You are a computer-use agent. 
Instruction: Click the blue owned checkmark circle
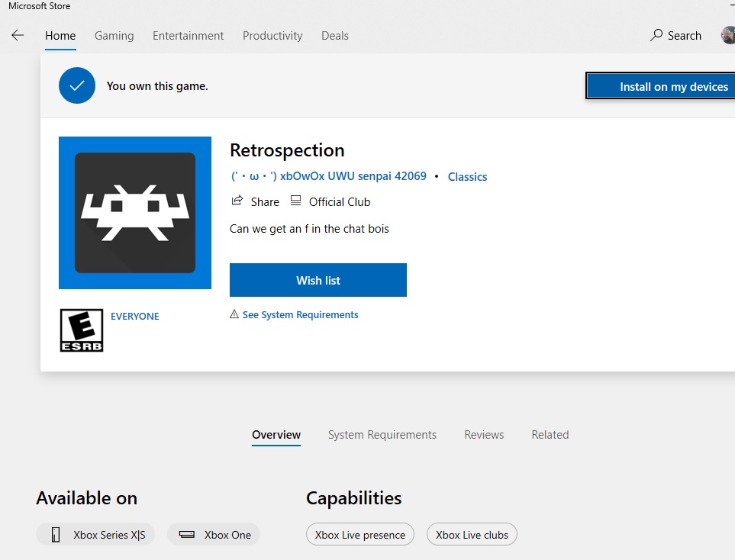pyautogui.click(x=77, y=85)
